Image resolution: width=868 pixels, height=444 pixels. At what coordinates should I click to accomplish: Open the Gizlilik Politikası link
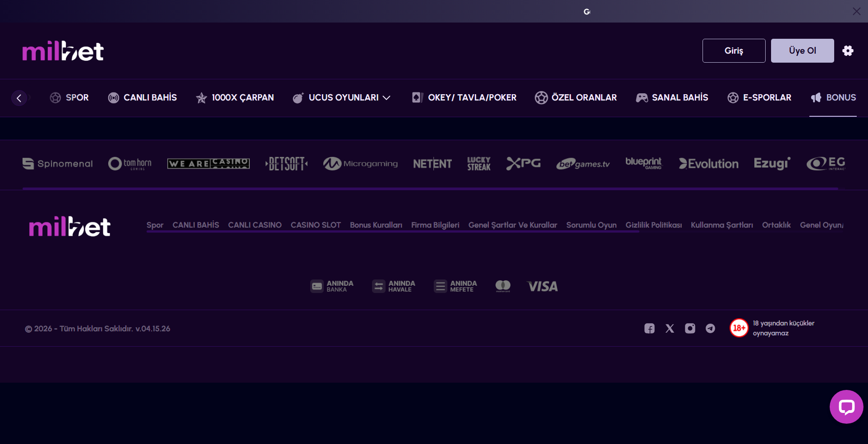coord(653,225)
